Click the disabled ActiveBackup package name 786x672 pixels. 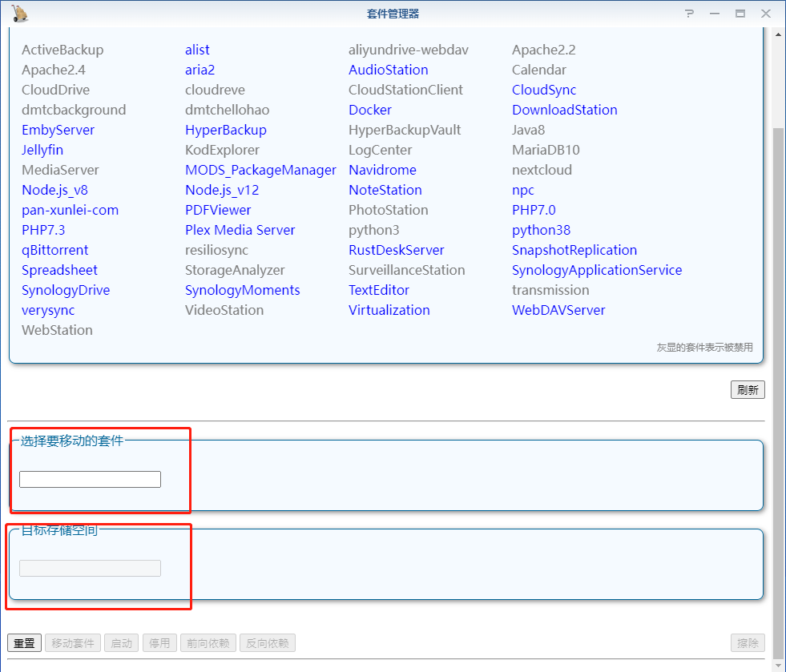pos(62,50)
